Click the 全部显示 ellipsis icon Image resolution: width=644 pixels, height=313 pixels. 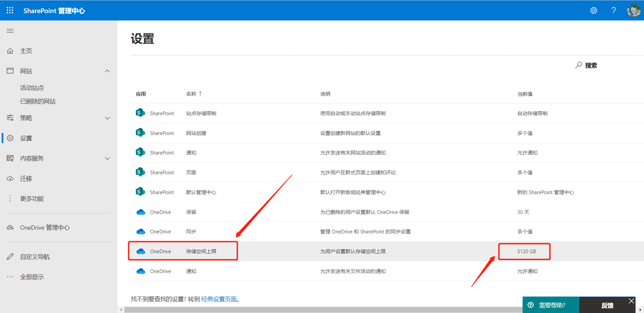[x=10, y=277]
